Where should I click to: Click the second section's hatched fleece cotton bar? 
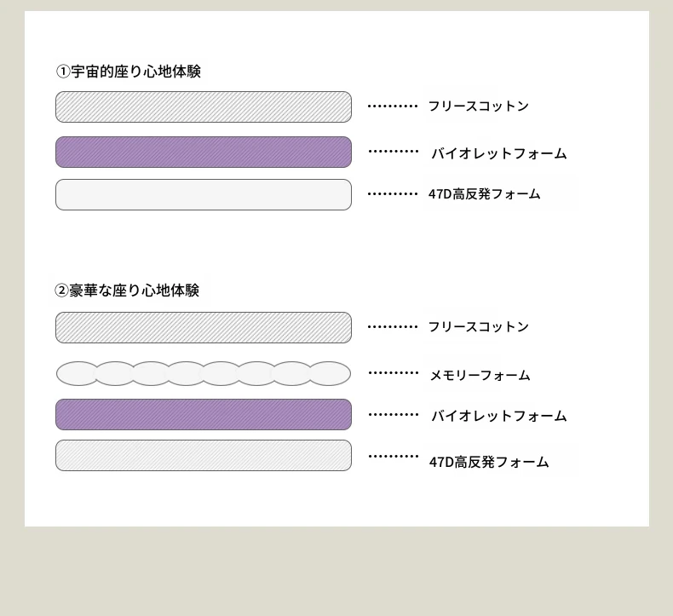204,327
